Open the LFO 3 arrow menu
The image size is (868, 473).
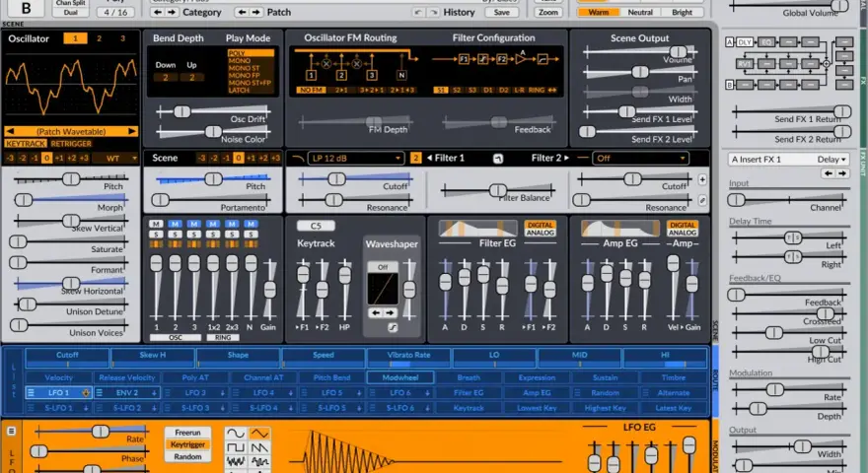[223, 393]
